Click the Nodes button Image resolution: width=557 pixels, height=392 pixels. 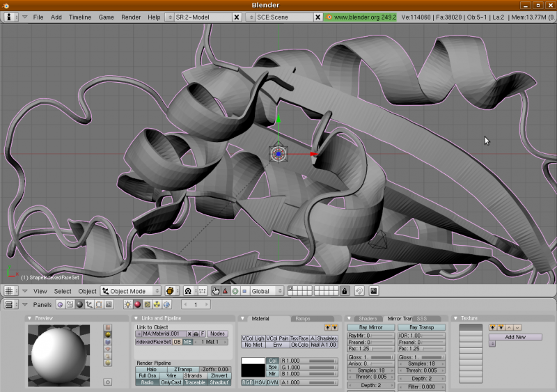coord(218,334)
